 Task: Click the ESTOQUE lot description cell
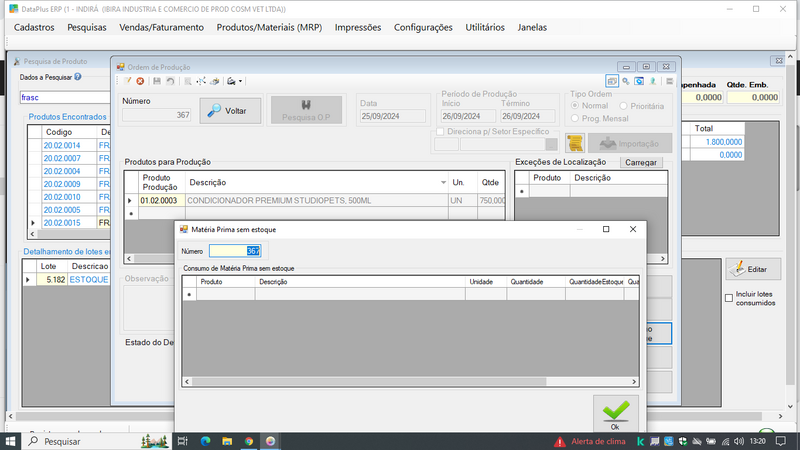point(89,280)
